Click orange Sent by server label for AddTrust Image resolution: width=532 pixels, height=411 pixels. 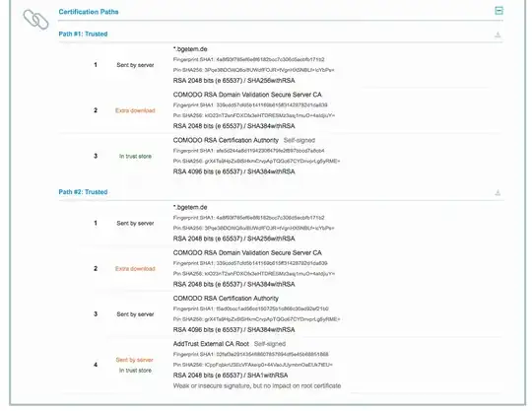tap(135, 360)
